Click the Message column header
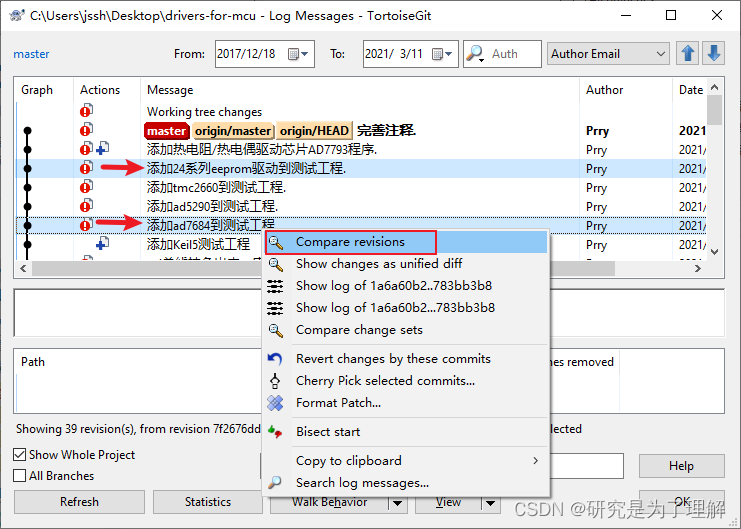741x529 pixels. pyautogui.click(x=360, y=90)
